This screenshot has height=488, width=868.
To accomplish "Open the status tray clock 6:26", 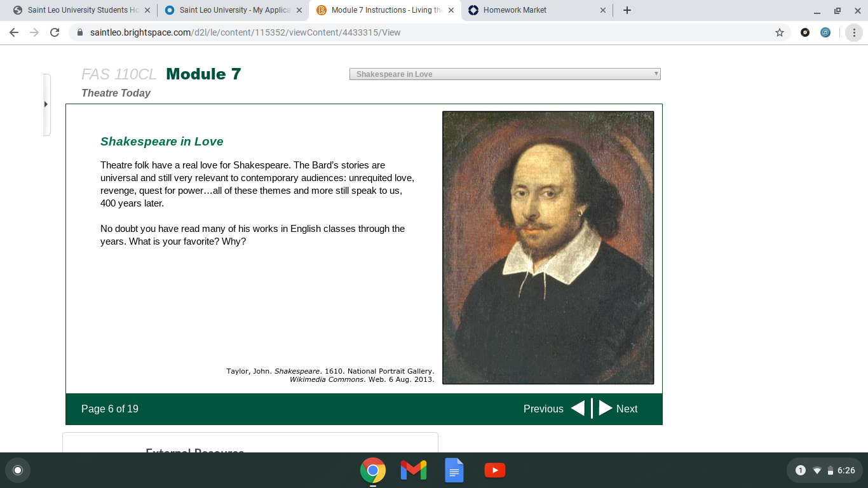I will tap(846, 471).
